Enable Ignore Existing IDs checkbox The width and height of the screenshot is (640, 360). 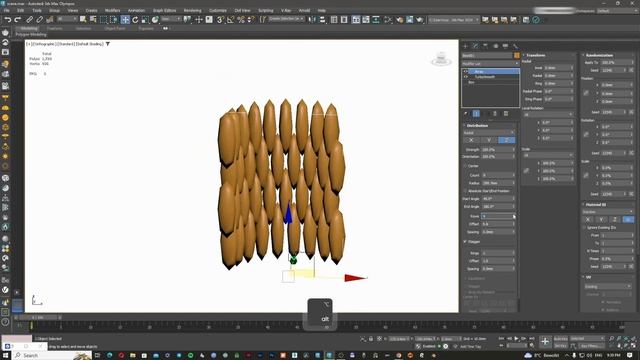pyautogui.click(x=584, y=227)
